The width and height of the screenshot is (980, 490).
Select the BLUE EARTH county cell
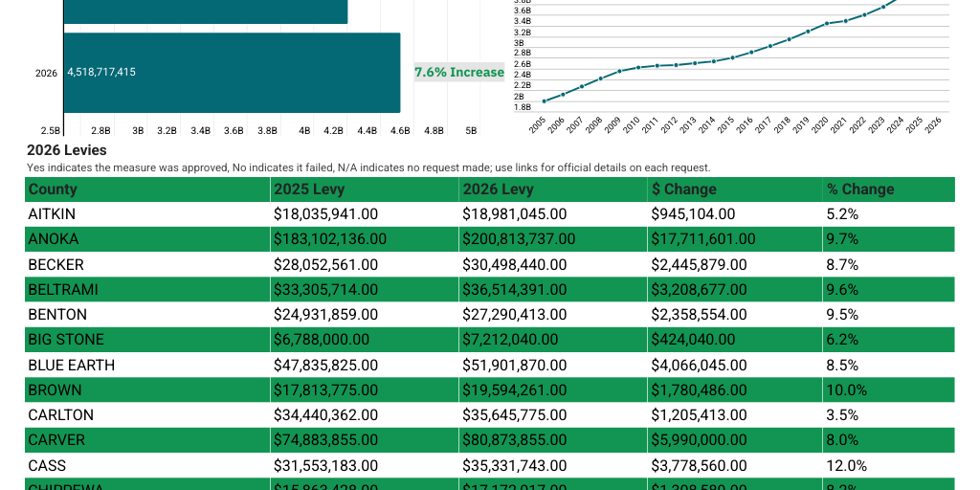[x=147, y=365]
